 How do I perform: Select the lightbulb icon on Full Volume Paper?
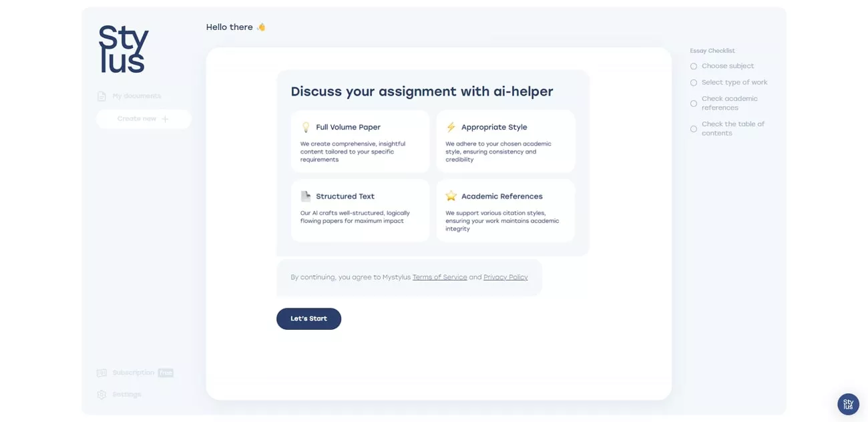click(x=304, y=126)
